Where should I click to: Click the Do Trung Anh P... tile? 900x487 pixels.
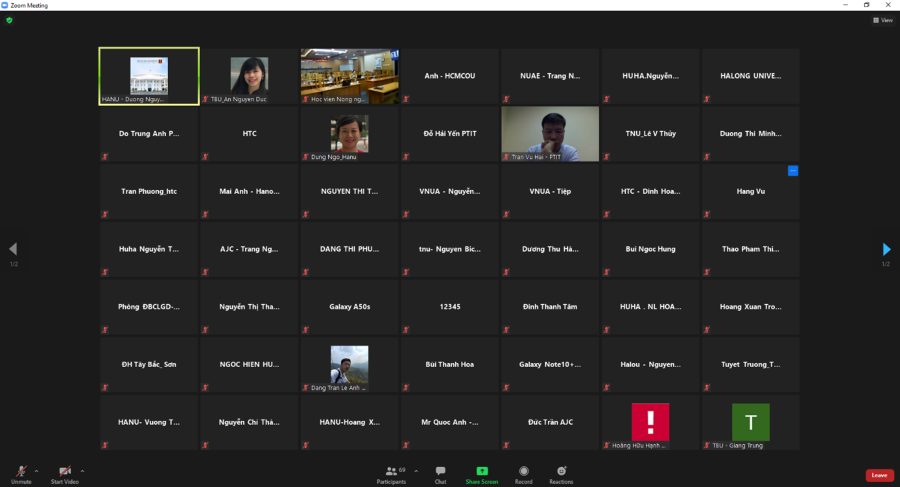[x=149, y=134]
